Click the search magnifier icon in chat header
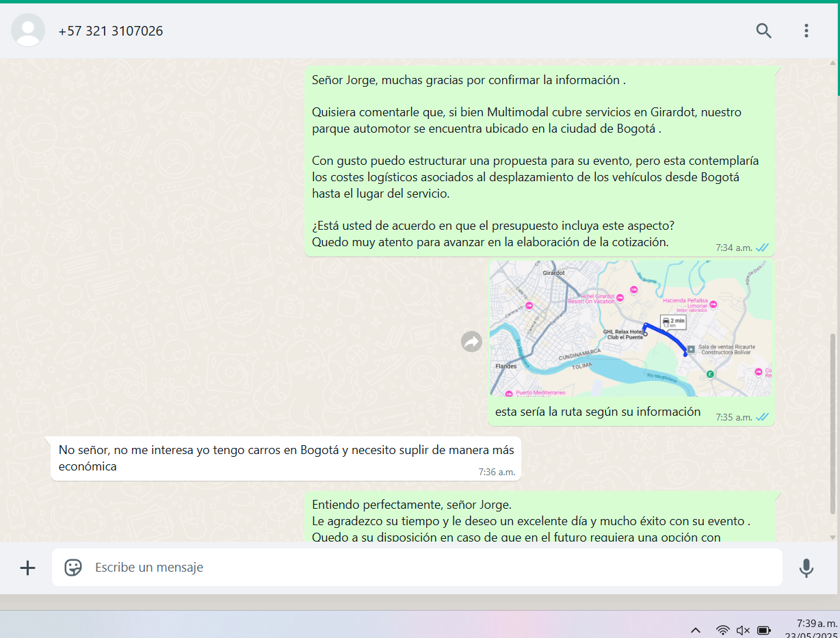840x638 pixels. click(763, 31)
